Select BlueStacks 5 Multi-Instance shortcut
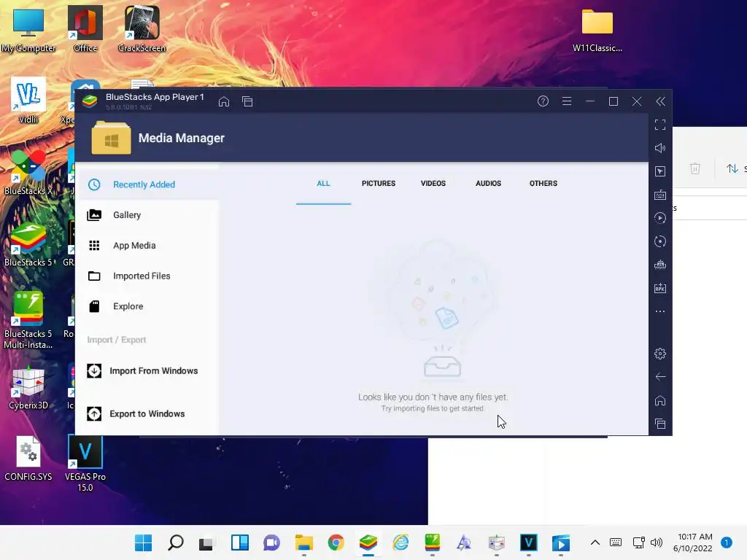Image resolution: width=747 pixels, height=560 pixels. [x=28, y=321]
